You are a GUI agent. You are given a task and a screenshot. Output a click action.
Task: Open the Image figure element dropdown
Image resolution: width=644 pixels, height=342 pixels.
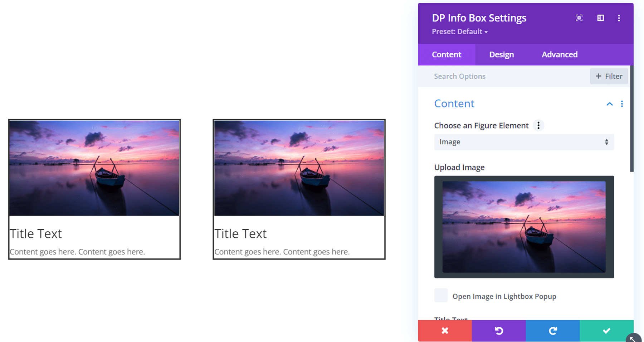point(524,142)
